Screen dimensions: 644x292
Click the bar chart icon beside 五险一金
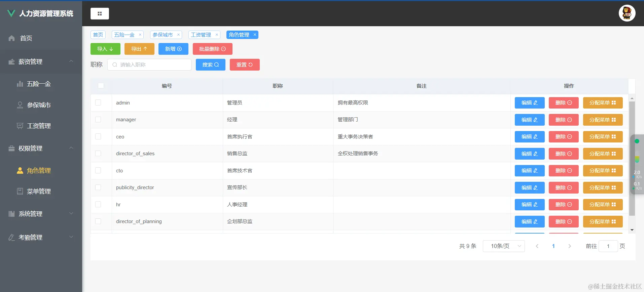(20, 84)
